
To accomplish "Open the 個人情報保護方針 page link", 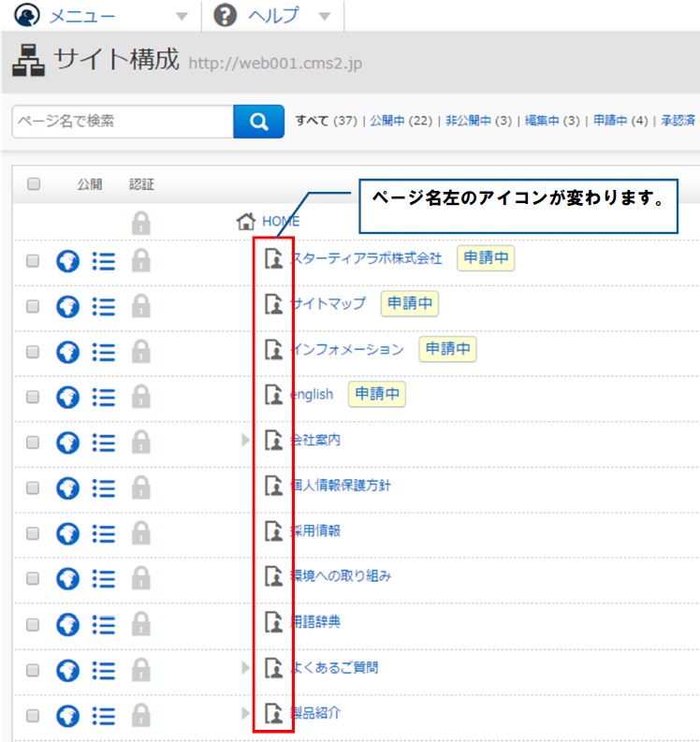I will pos(341,486).
